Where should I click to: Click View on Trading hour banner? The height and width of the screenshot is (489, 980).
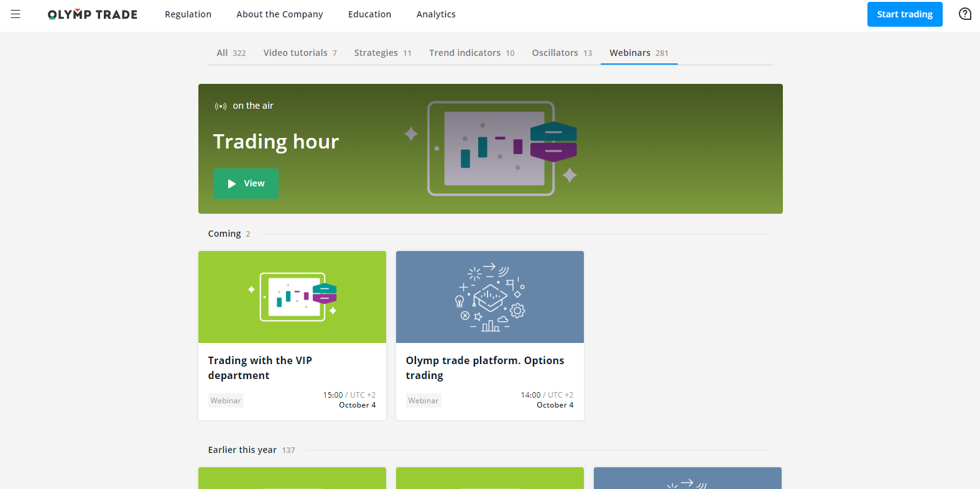pyautogui.click(x=246, y=183)
